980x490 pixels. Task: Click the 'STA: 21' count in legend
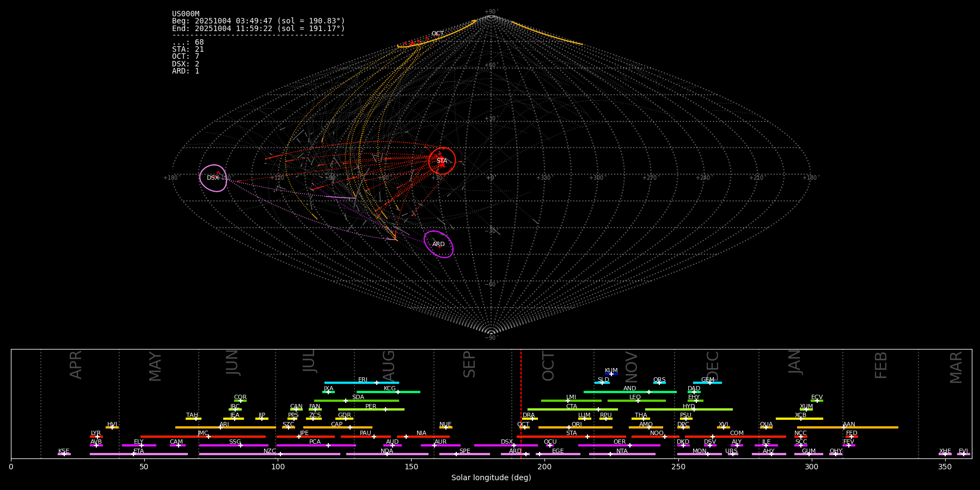(188, 50)
